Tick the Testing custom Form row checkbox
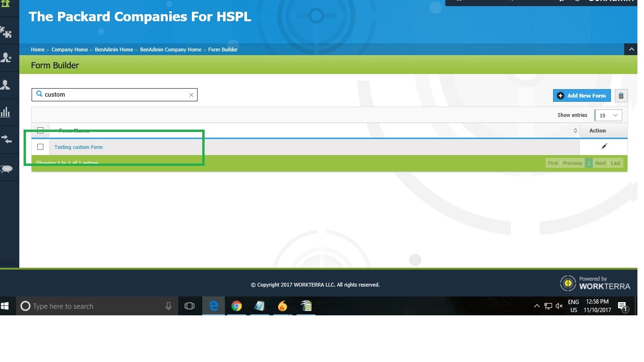 [40, 147]
